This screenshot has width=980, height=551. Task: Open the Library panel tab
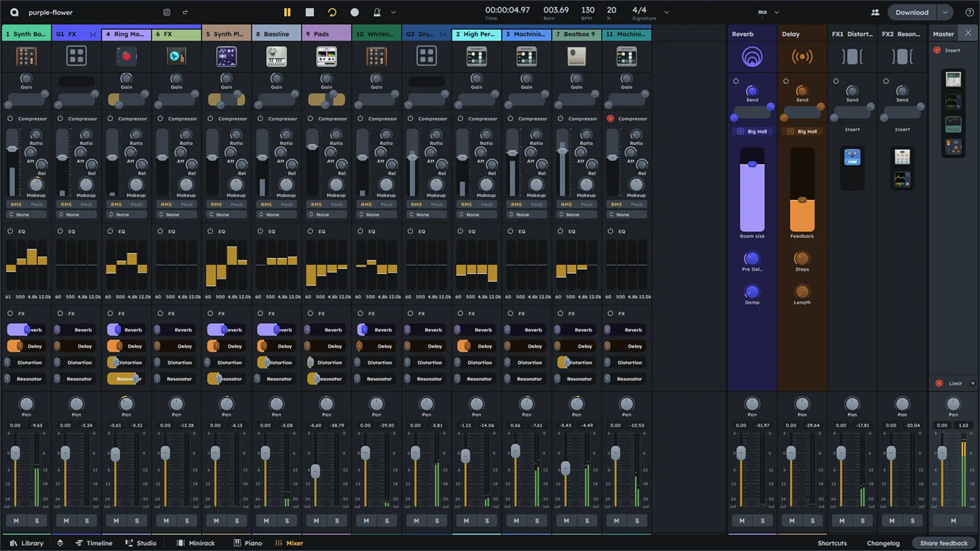pos(27,543)
